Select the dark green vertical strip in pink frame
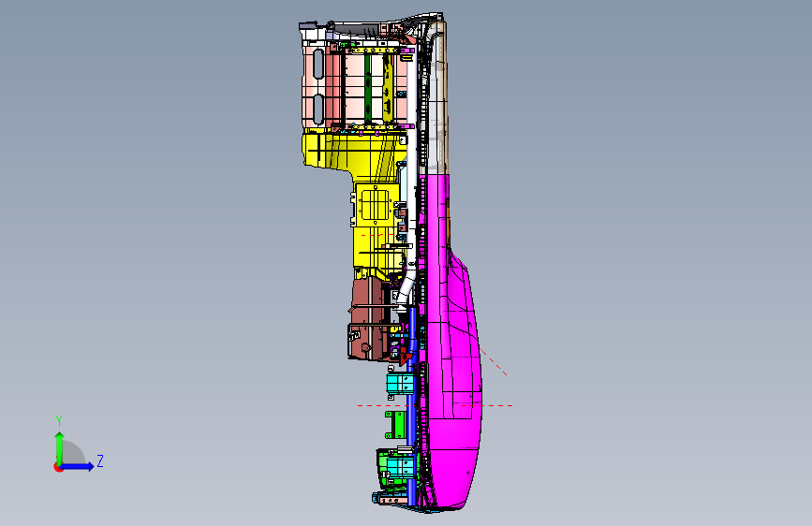 point(367,88)
